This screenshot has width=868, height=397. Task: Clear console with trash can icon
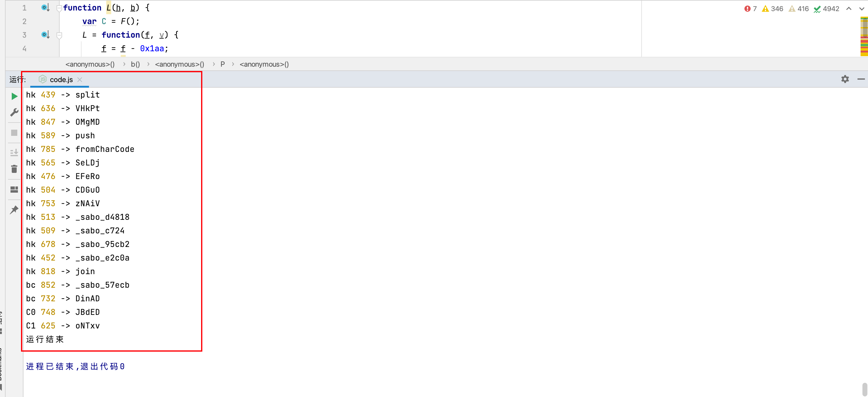(x=14, y=169)
